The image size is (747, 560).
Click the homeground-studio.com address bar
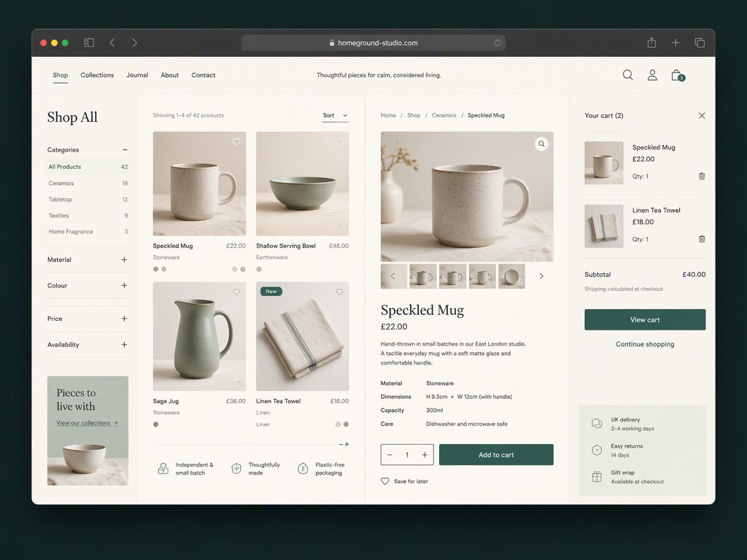click(x=373, y=43)
